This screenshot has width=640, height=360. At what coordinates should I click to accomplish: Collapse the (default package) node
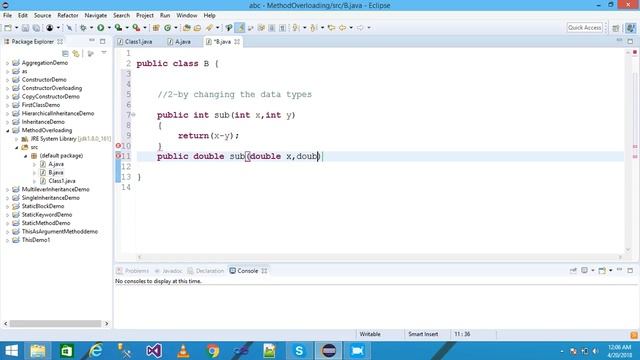coord(25,156)
